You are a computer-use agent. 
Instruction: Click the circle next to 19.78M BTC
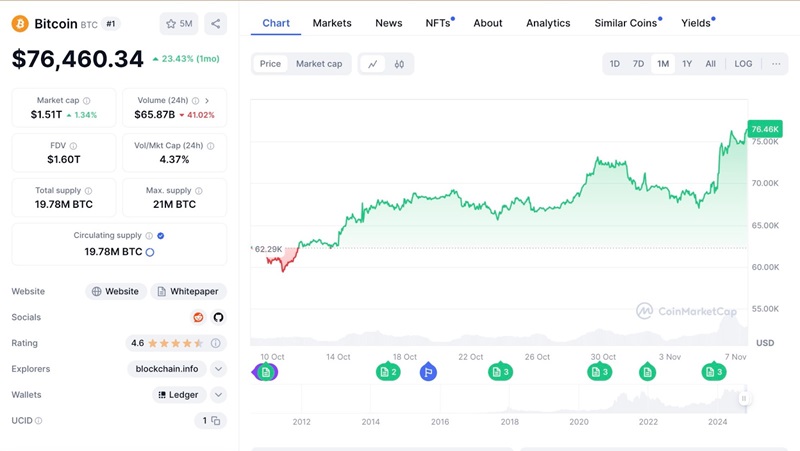click(150, 252)
